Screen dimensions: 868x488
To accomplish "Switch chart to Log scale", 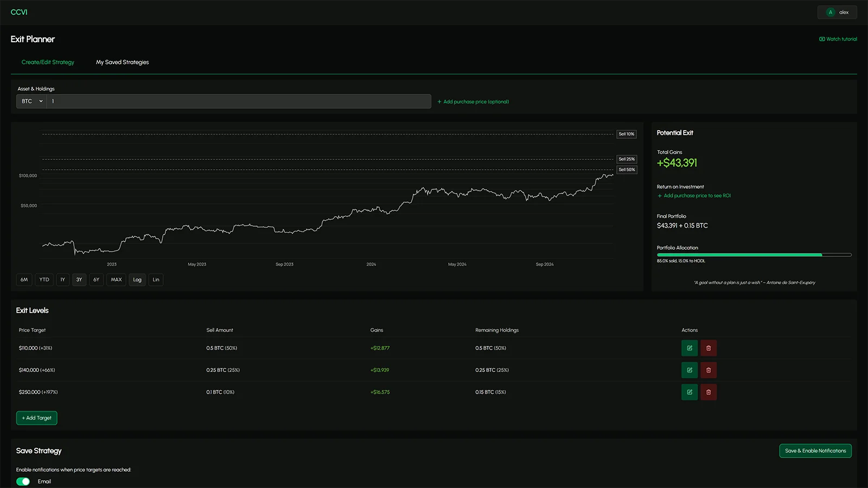I will click(137, 280).
